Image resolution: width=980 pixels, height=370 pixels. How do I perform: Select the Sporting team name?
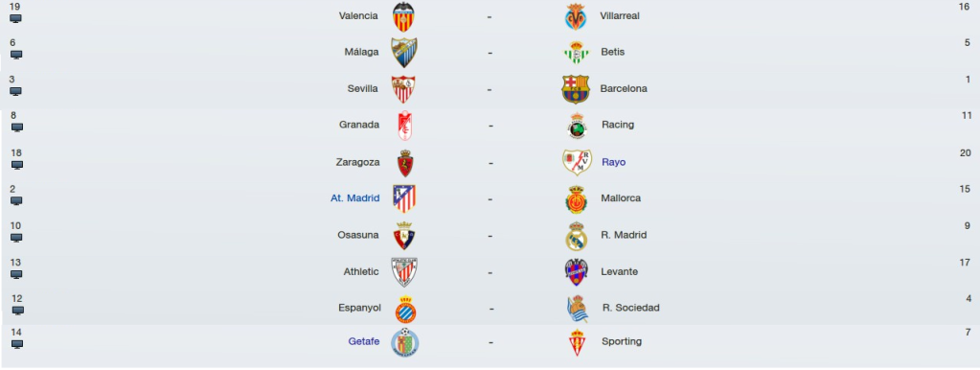(622, 341)
